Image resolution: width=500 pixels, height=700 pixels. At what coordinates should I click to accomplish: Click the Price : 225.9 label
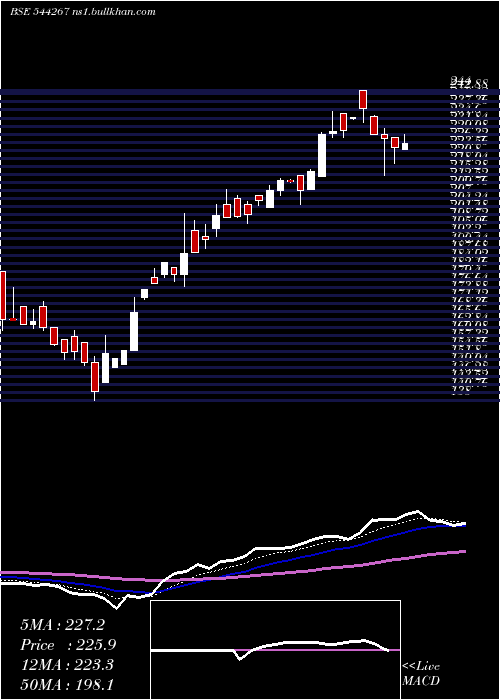[x=68, y=645]
